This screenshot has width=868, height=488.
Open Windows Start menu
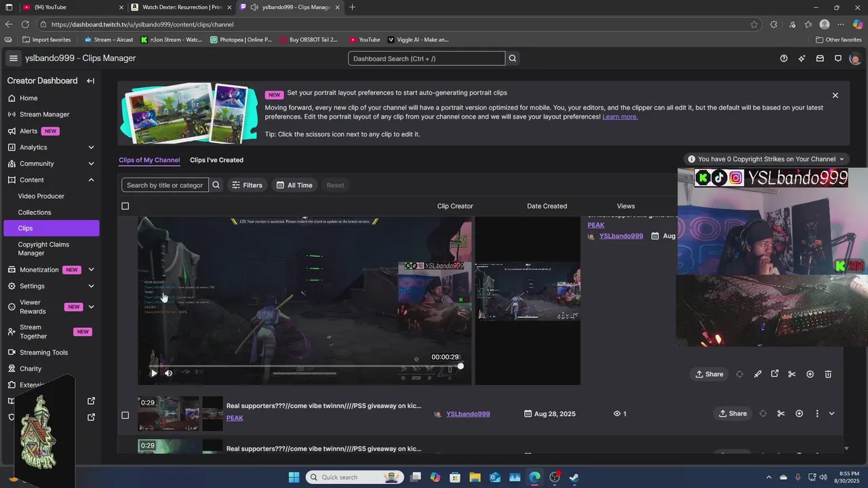(294, 477)
